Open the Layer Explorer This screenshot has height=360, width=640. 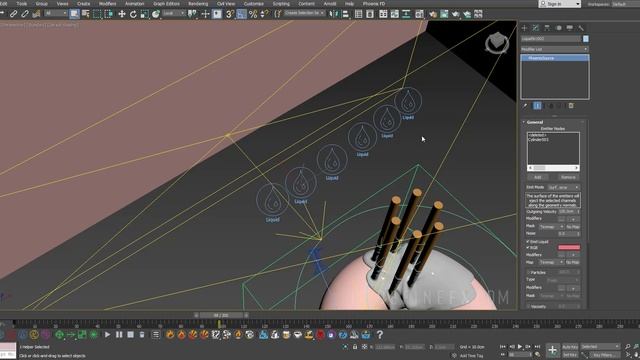370,14
